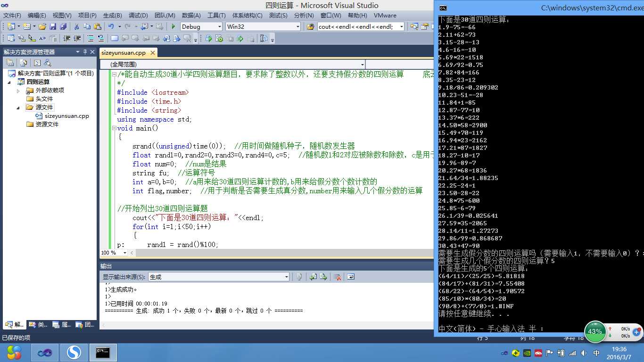Increase line indent icon
The image size is (644, 362).
[77, 38]
